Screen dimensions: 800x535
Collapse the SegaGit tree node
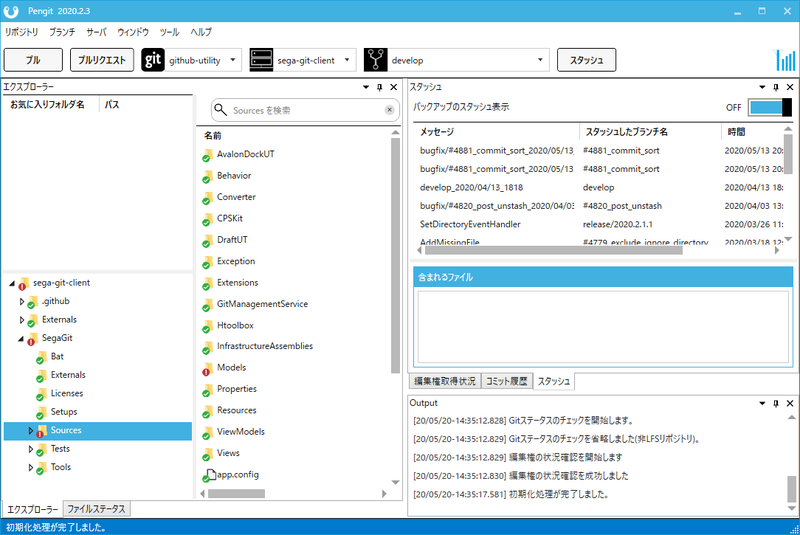click(x=21, y=338)
